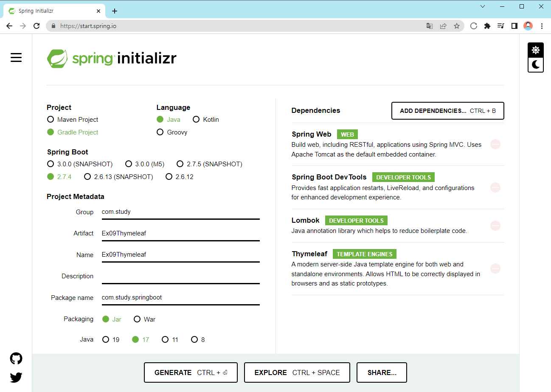Click SHARE... button
551x392 pixels.
382,372
